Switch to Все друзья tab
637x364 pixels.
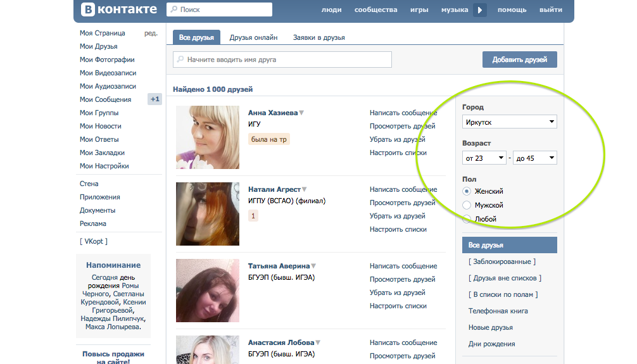(197, 37)
